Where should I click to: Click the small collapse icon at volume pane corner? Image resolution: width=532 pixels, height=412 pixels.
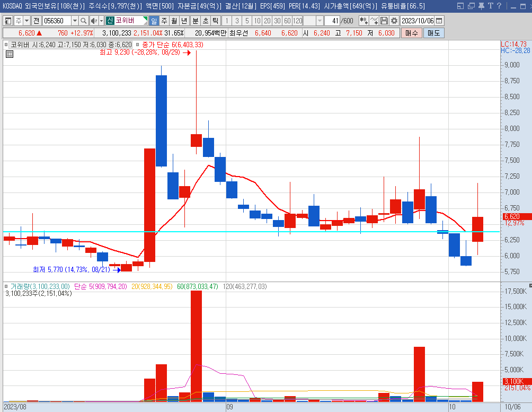click(530, 285)
